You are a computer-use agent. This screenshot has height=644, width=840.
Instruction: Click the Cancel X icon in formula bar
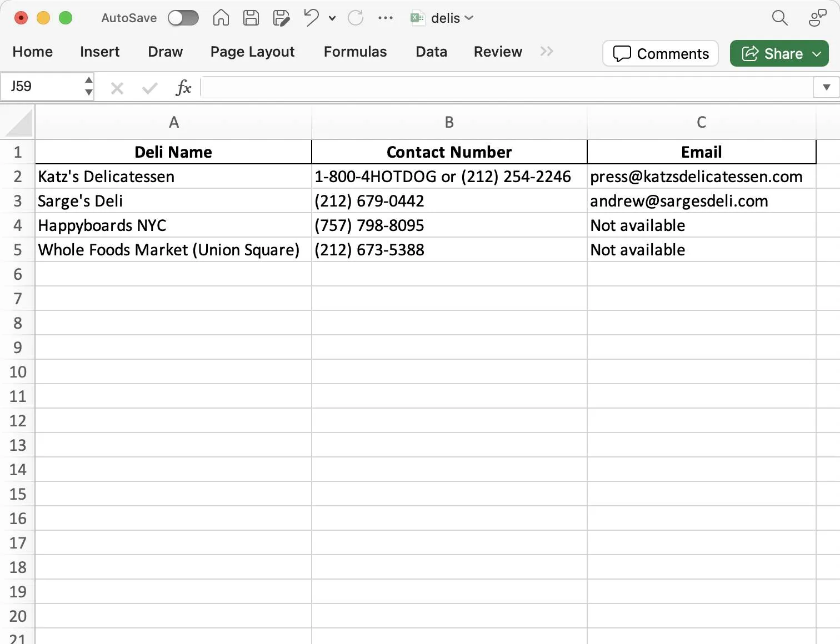117,88
